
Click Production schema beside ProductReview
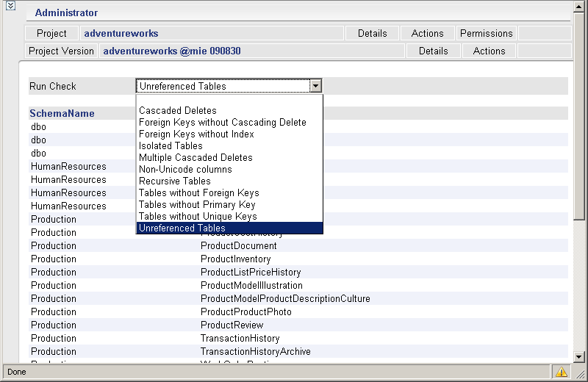coord(53,325)
